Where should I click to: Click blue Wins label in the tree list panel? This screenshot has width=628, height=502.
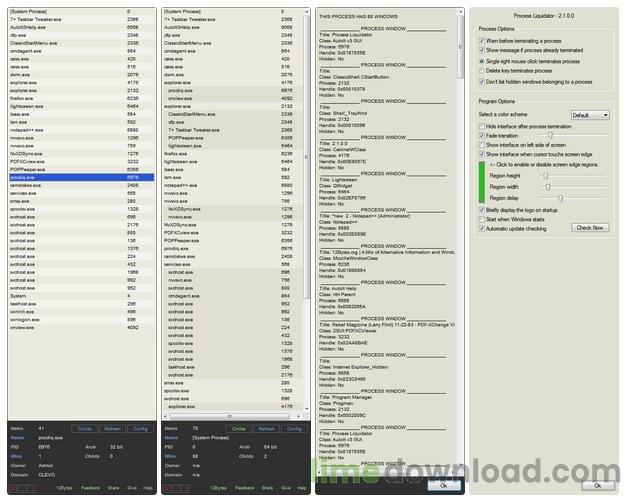170,456
